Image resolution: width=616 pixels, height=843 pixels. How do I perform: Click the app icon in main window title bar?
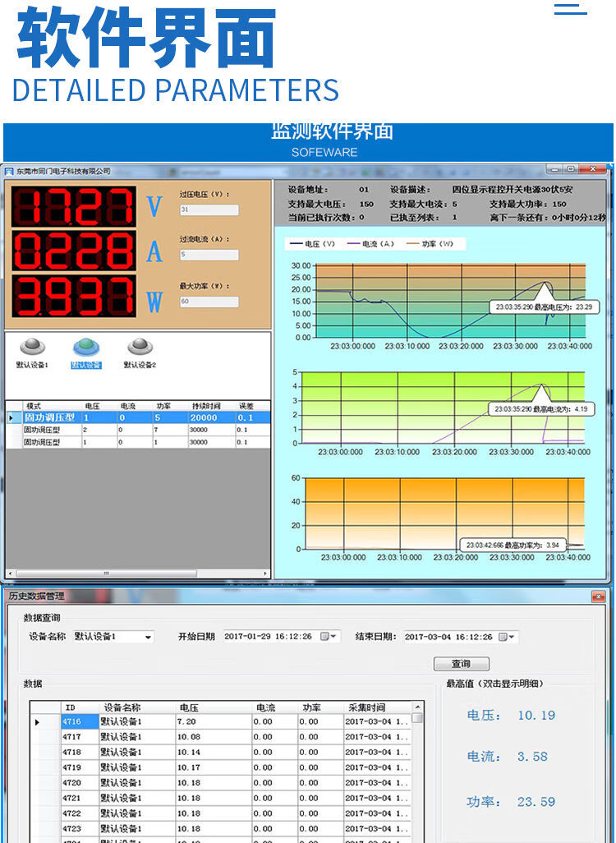coord(10,171)
